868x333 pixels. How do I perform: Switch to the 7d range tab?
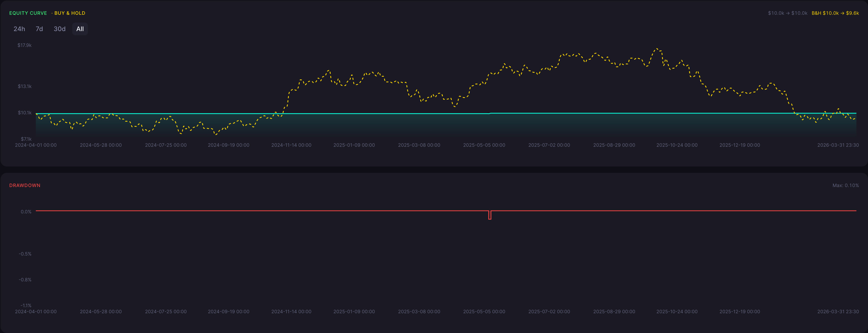tap(39, 29)
